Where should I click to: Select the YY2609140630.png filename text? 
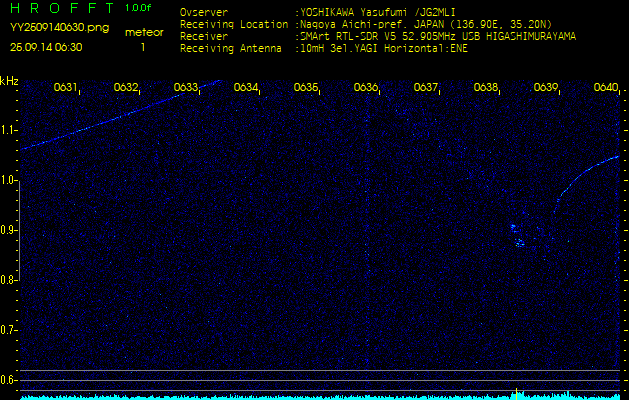tap(46, 28)
